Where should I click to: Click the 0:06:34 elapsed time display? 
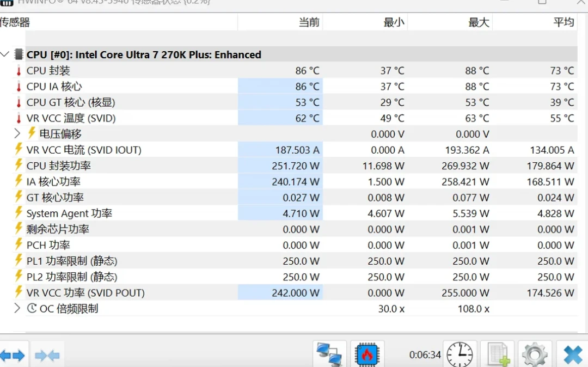click(x=425, y=354)
